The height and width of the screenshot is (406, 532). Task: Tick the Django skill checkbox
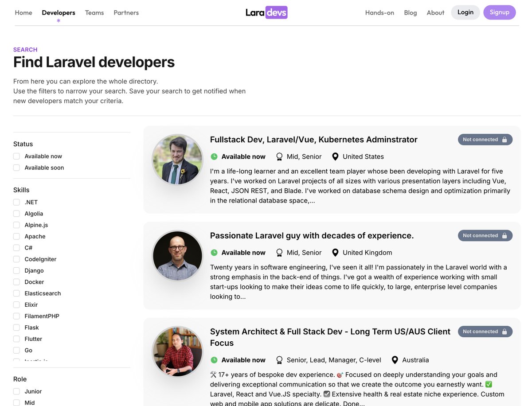point(16,270)
